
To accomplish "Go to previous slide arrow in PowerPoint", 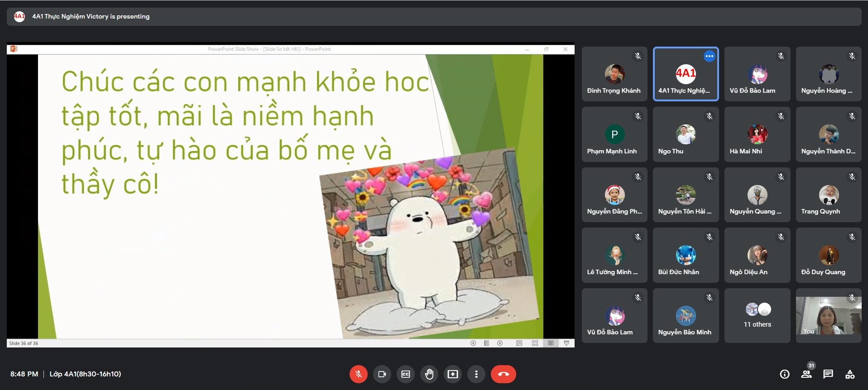I will [x=473, y=343].
